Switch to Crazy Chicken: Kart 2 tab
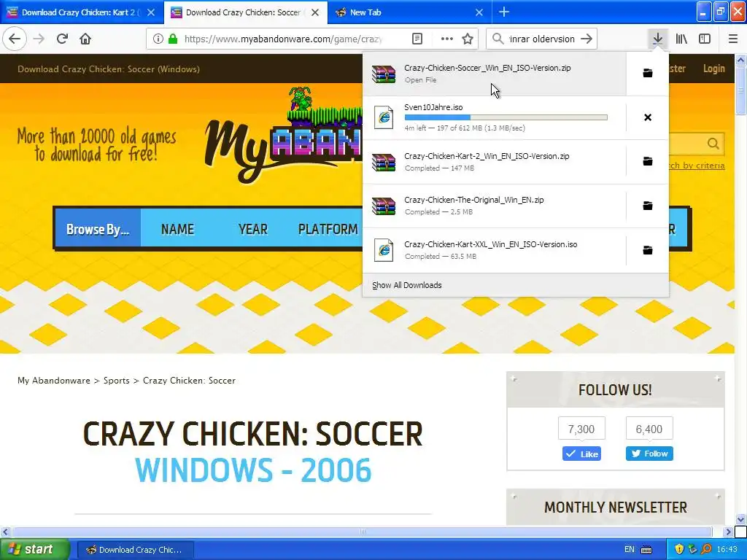 tap(82, 12)
